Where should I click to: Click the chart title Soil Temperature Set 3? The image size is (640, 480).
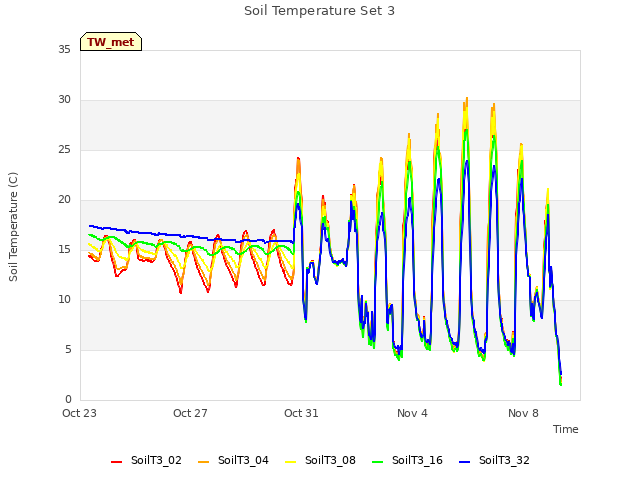[x=320, y=11]
